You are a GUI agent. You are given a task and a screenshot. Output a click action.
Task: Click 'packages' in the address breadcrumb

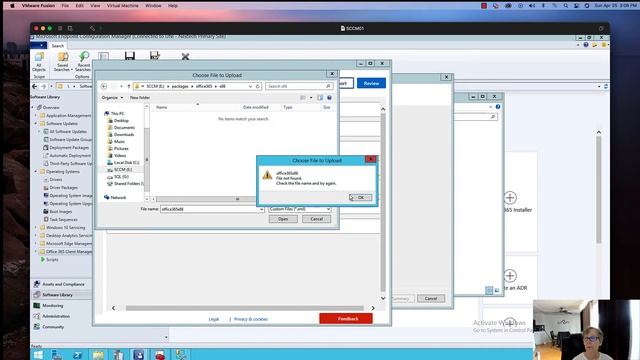(180, 86)
